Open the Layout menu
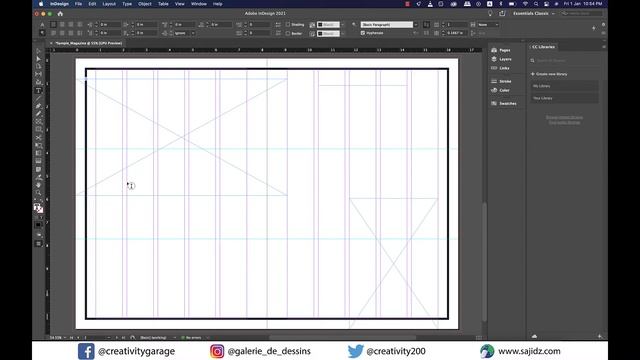The image size is (640, 360). 109,4
